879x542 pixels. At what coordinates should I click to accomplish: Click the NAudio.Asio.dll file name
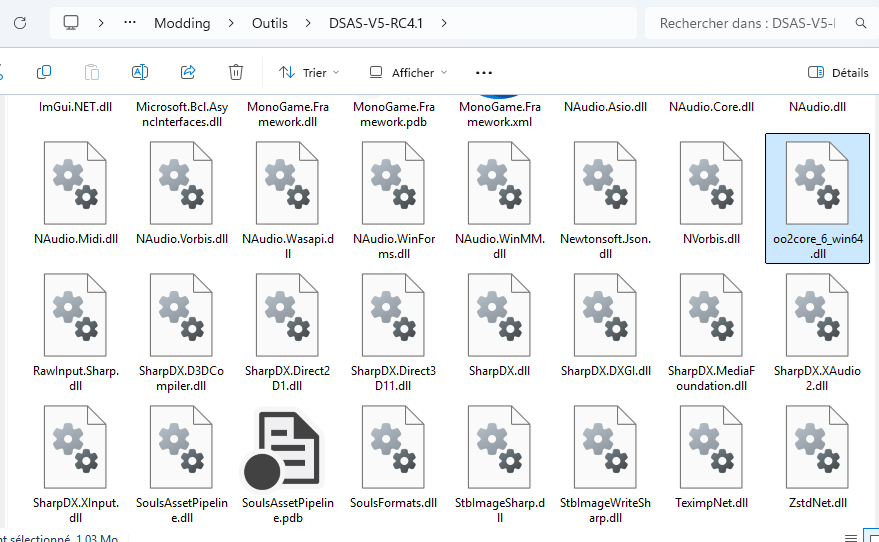coord(605,107)
